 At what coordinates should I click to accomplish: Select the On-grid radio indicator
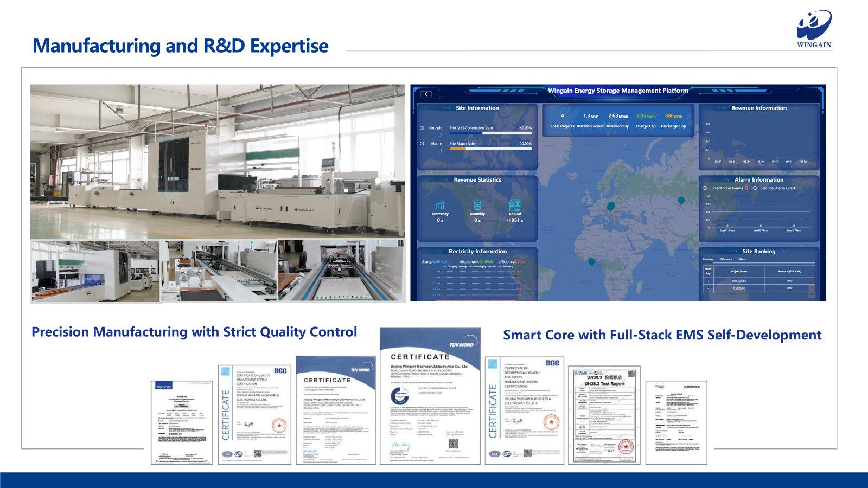click(x=422, y=128)
